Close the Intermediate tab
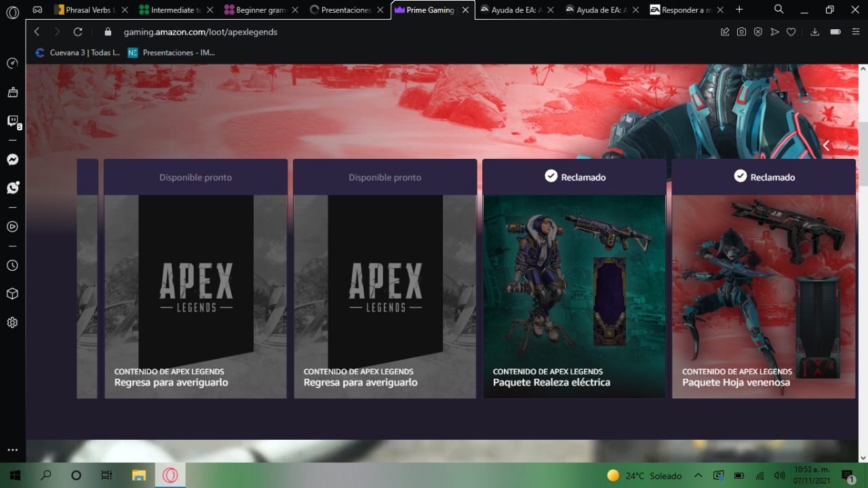The height and width of the screenshot is (488, 868). (210, 10)
